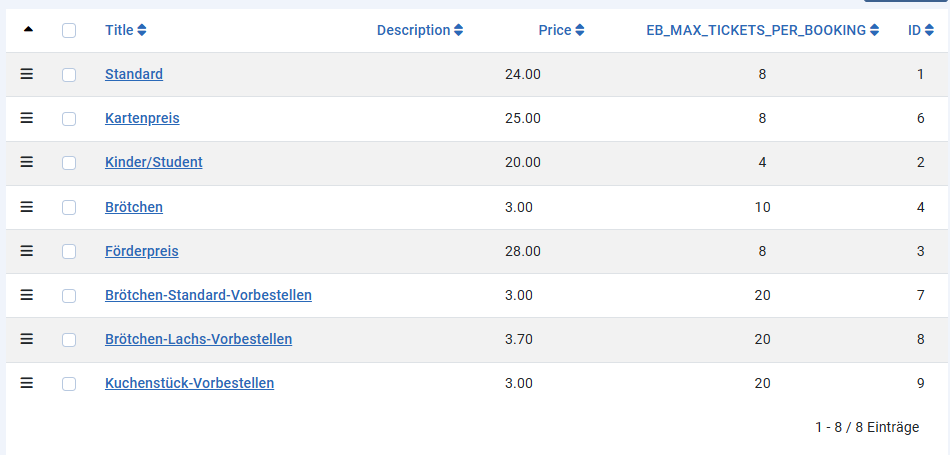Toggle the select-all checkbox in header
Screen dimensions: 950x455
[69, 30]
